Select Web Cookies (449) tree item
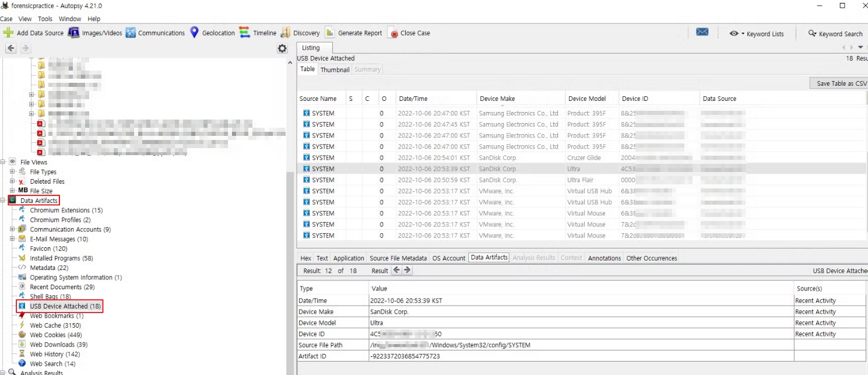868x375 pixels. pos(56,335)
